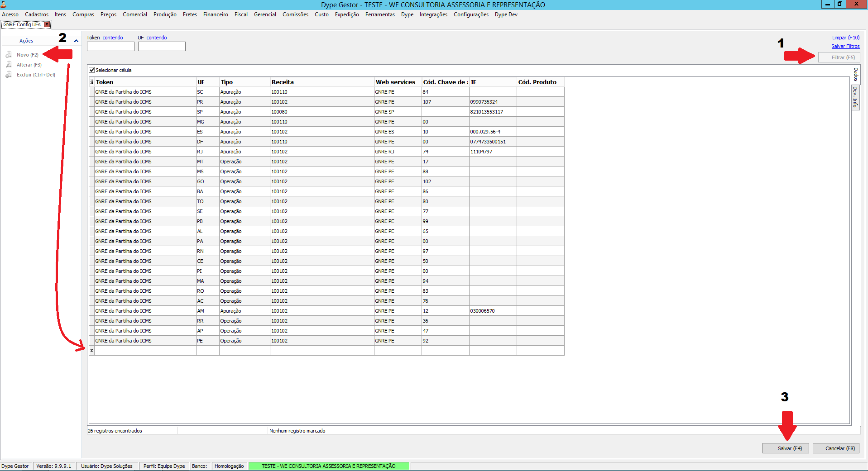
Task: Focus the UF filter input field
Action: point(162,46)
